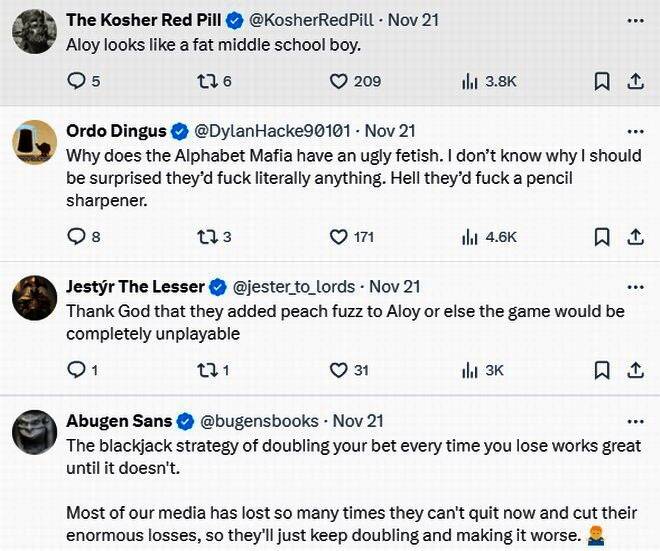Open more options on Kosher Red Pill tweet
Screen dimensions: 660x551
[635, 19]
